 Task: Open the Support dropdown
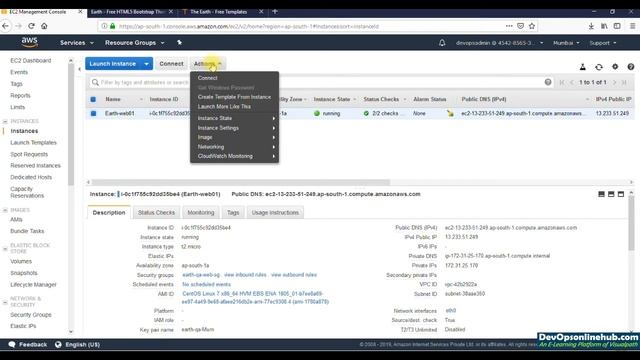coord(603,43)
